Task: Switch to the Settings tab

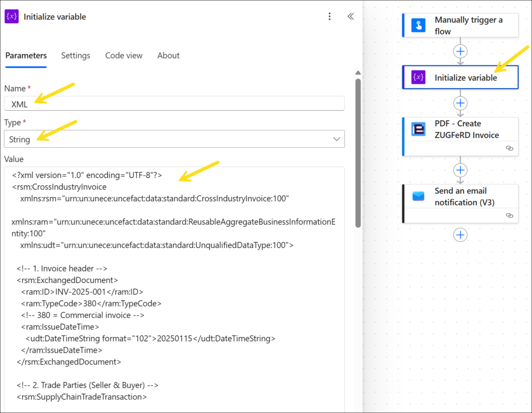Action: (x=75, y=56)
